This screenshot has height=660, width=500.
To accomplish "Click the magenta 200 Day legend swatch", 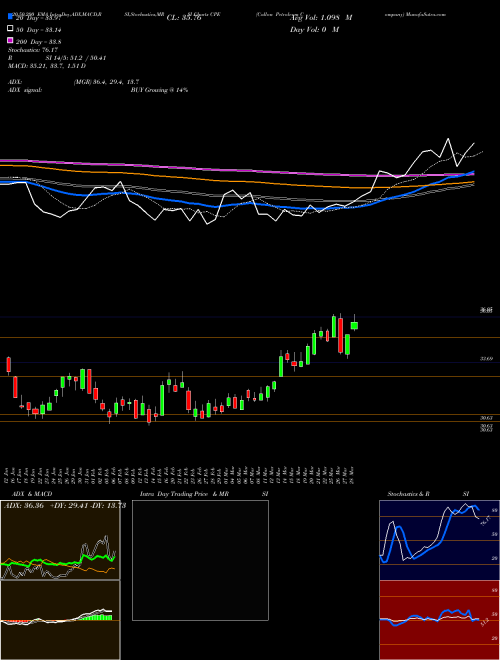I will point(10,42).
